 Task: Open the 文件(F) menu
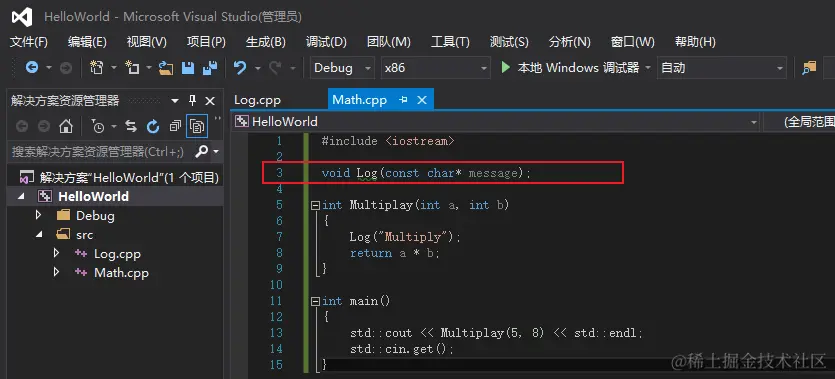29,42
